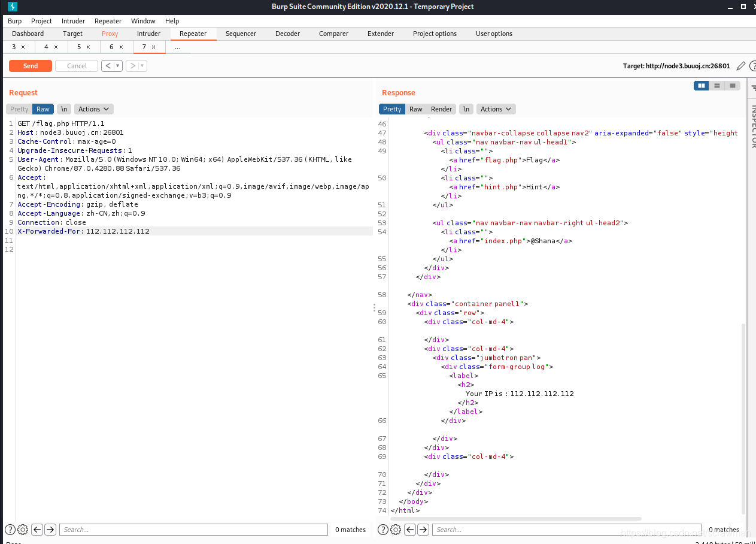
Task: Click the Burp Suite logo icon
Action: (13, 7)
